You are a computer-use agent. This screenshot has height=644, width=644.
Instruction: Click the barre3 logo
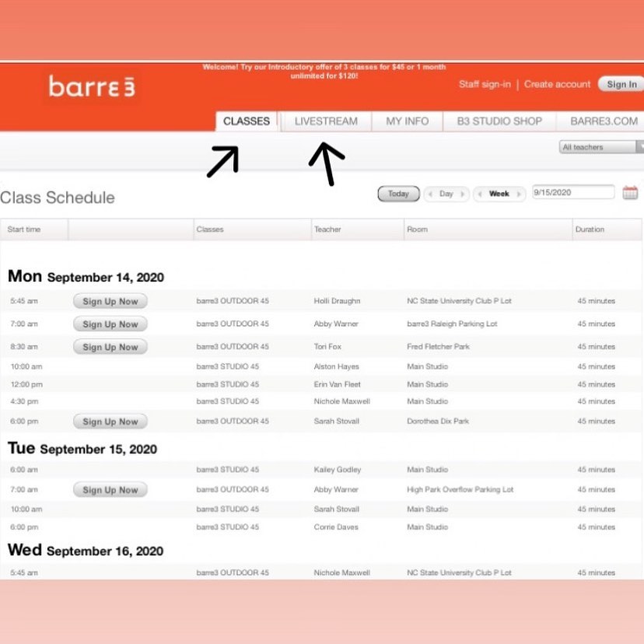coord(92,86)
